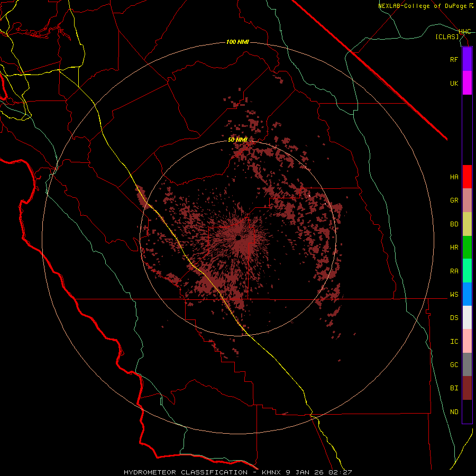This screenshot has width=476, height=476.
Task: Click the HA red legend color swatch
Action: tap(467, 177)
